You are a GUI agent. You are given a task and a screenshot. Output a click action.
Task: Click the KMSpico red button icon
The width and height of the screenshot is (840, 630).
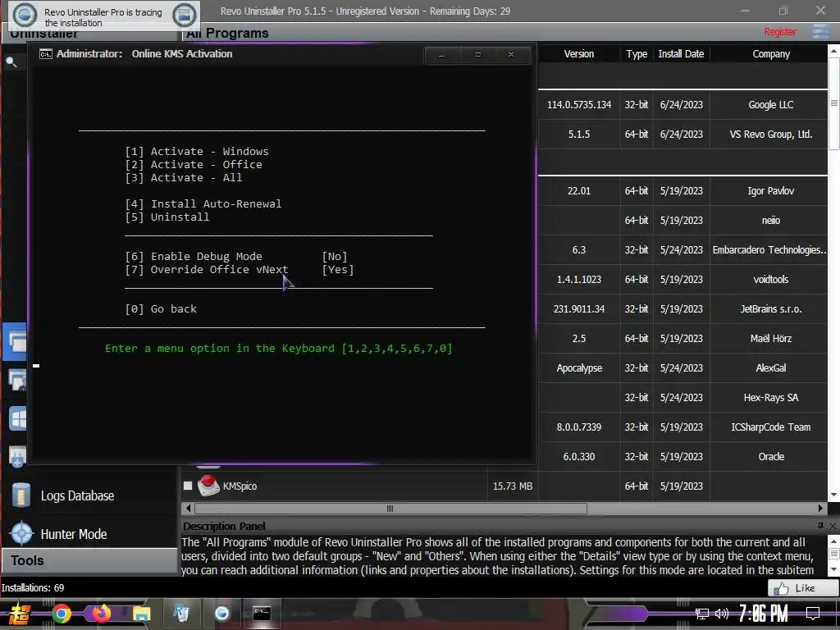pos(208,486)
